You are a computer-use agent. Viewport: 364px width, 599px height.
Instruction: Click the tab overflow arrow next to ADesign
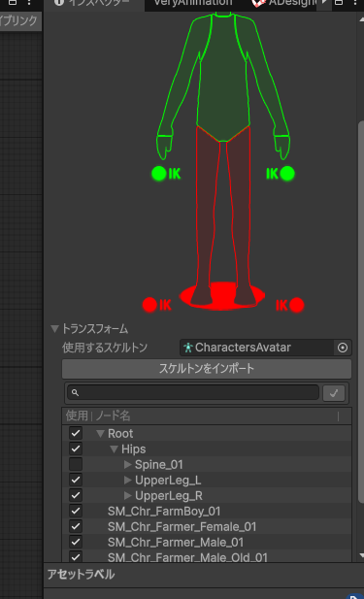324,3
